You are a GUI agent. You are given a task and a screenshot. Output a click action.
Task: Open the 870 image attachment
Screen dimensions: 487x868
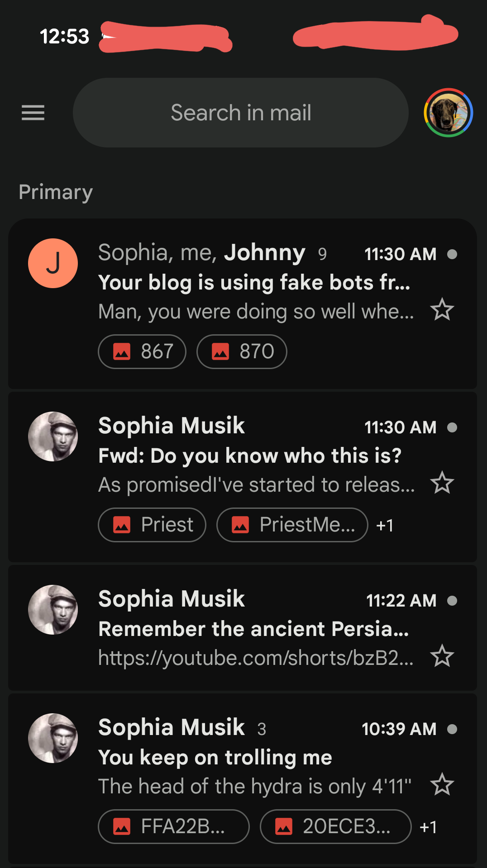[x=242, y=351]
